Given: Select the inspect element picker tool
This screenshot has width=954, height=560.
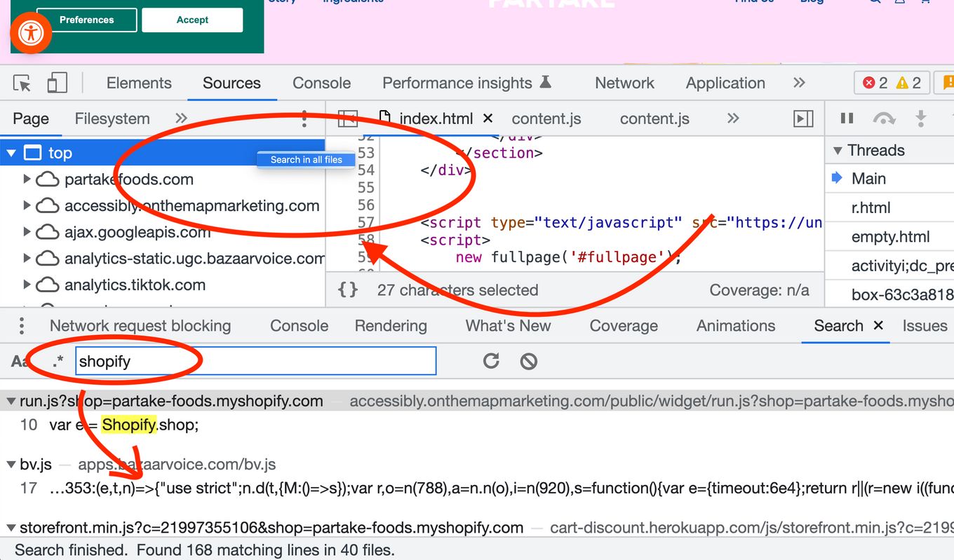Looking at the screenshot, I should click(22, 83).
